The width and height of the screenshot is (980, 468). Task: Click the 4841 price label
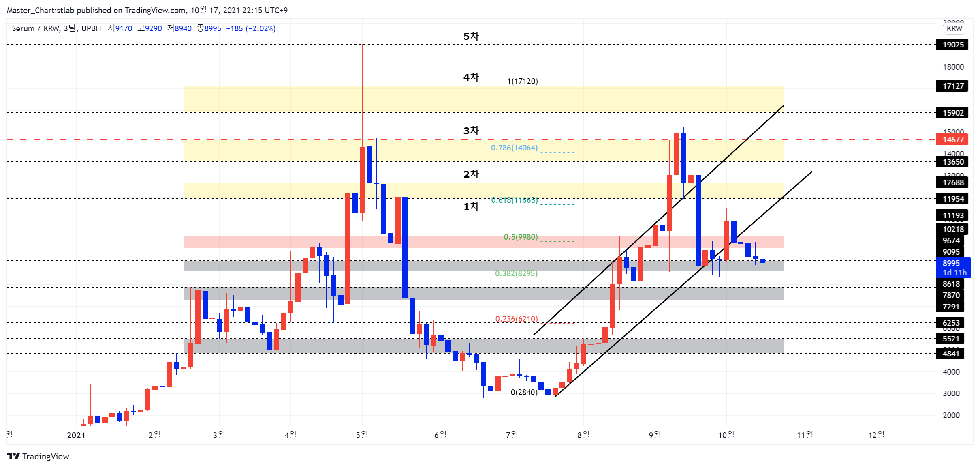[950, 354]
